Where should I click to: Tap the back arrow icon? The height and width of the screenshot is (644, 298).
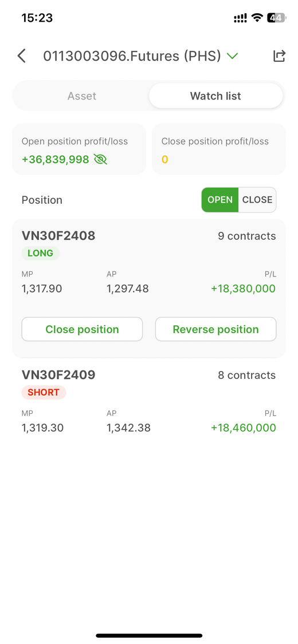21,56
